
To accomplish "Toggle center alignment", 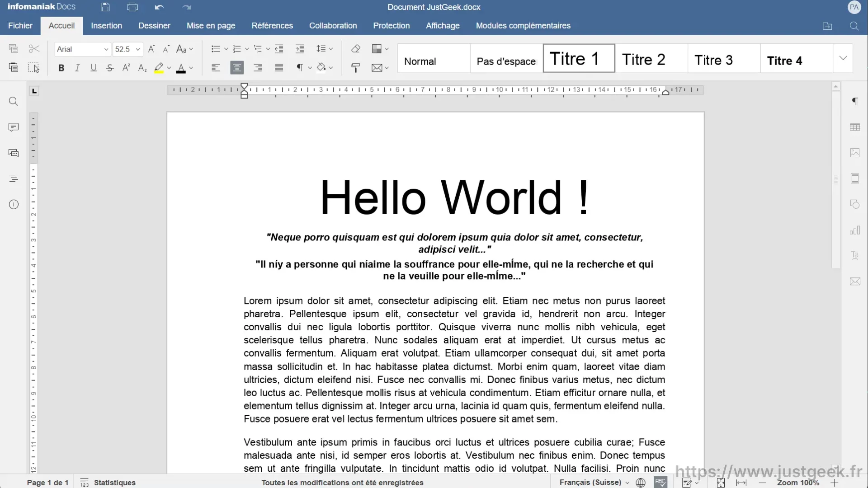I will (237, 68).
